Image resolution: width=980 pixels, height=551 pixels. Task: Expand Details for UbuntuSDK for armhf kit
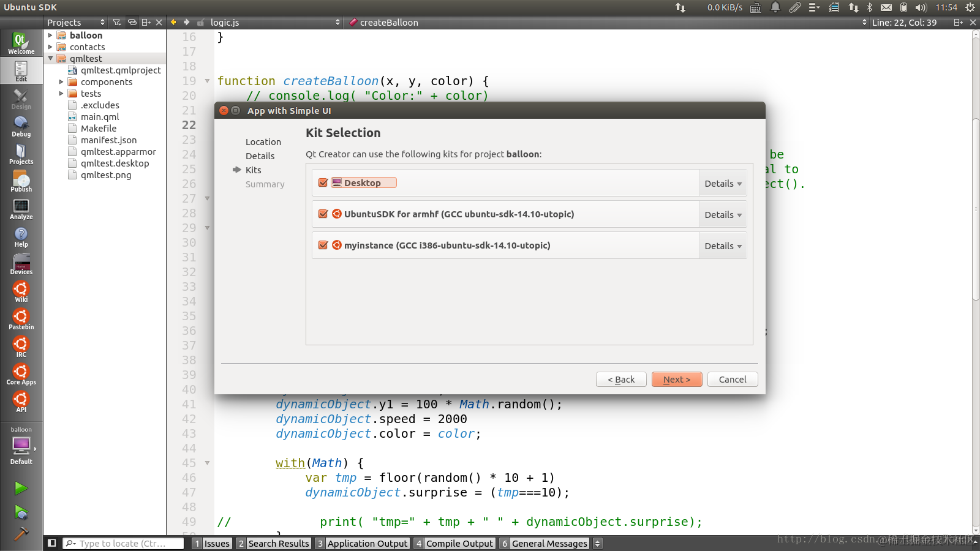coord(723,214)
